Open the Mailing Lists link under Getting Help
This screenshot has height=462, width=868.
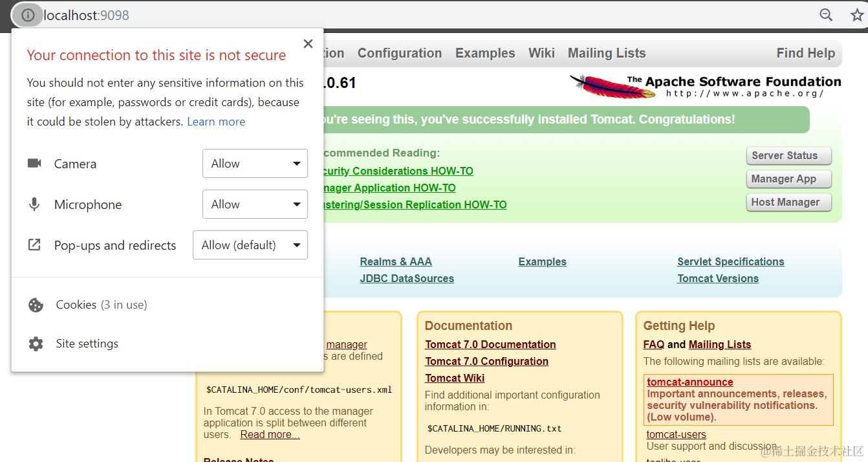coord(720,344)
